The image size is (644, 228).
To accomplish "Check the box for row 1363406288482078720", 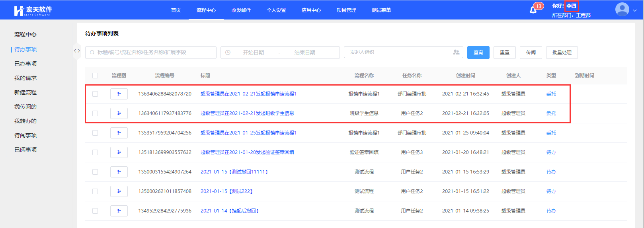I will coord(95,94).
